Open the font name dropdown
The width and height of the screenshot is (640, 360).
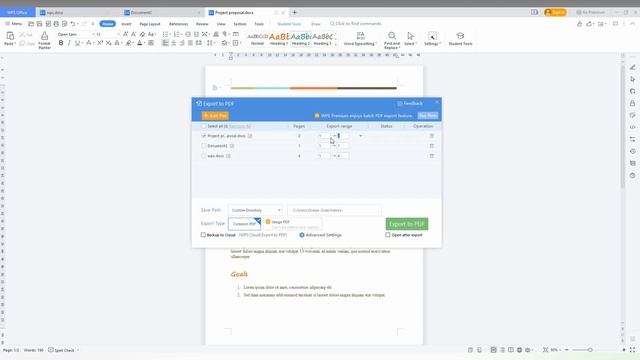pyautogui.click(x=93, y=34)
